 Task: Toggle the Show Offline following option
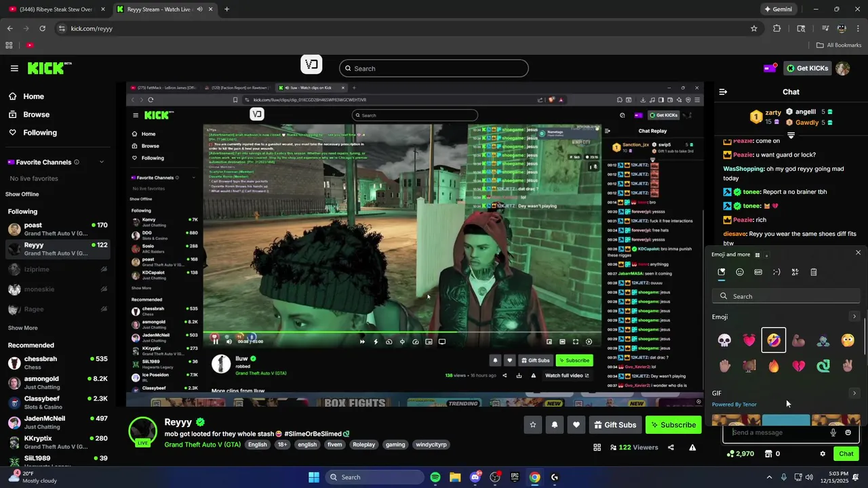[x=22, y=195]
